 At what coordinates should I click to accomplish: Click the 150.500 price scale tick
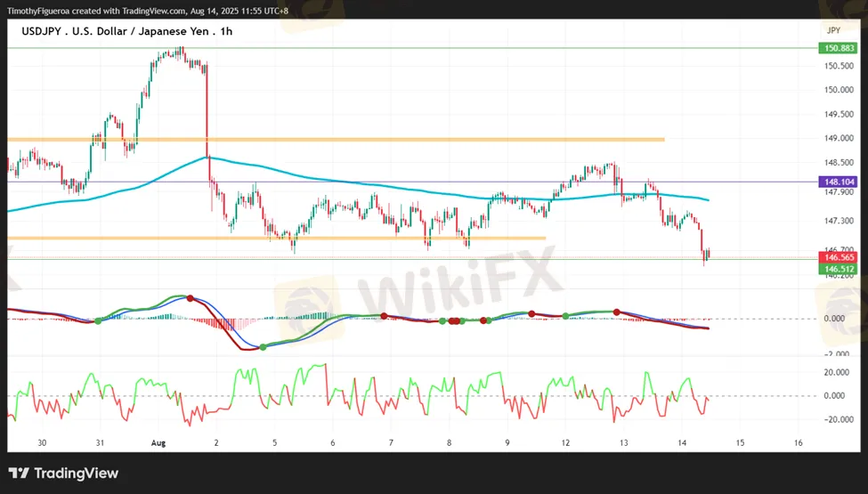pos(839,66)
